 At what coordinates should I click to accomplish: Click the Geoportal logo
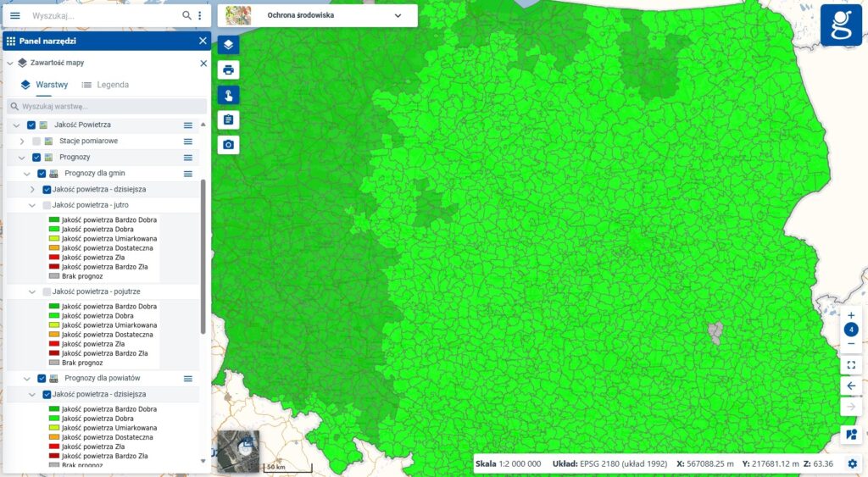tap(841, 25)
